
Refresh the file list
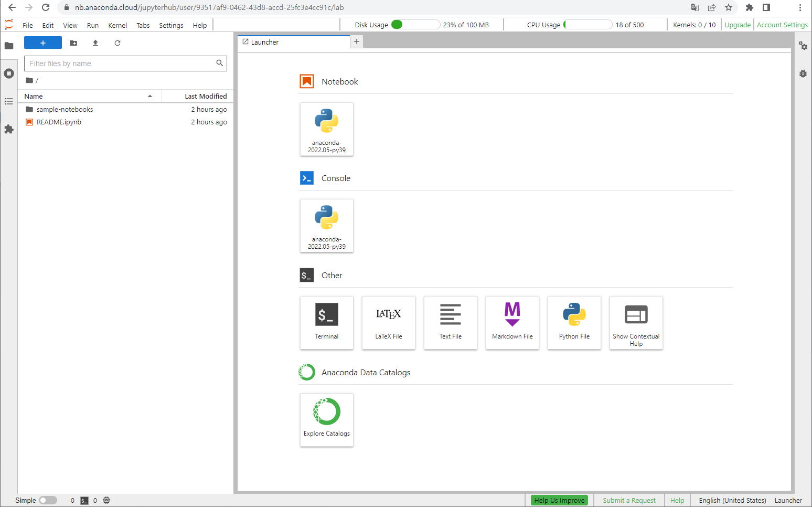tap(117, 43)
